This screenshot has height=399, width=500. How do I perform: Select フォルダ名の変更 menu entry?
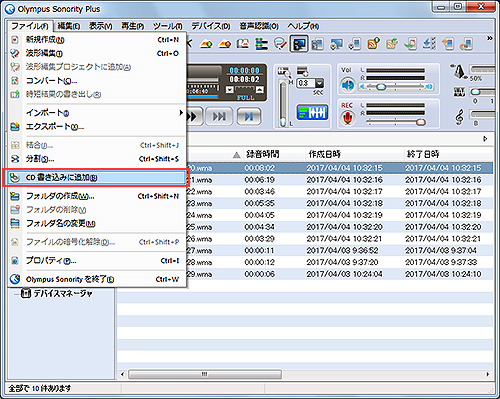tap(96, 223)
